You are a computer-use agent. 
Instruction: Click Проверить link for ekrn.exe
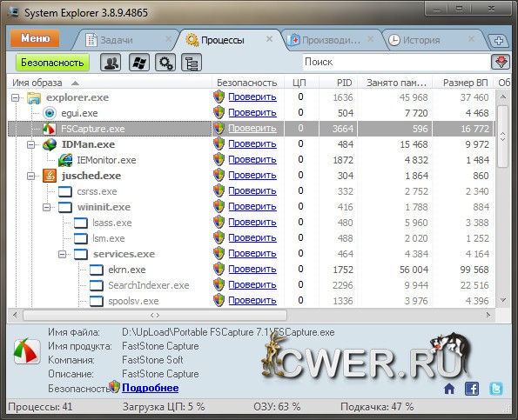click(252, 270)
